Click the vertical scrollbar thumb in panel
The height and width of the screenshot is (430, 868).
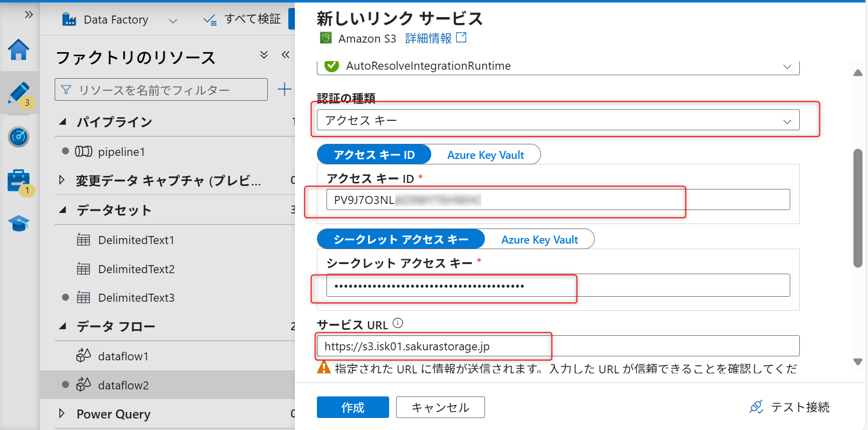pos(858,208)
